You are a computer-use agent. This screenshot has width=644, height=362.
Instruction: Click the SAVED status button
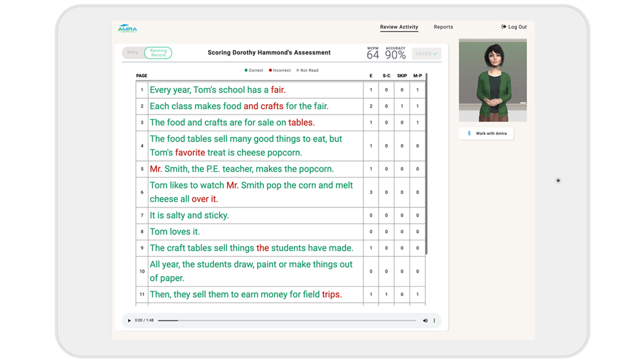point(426,53)
